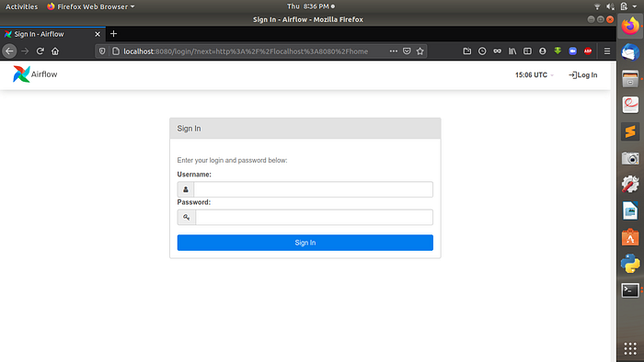Open the system tray power menu arrow
The width and height of the screenshot is (644, 362).
point(635,6)
